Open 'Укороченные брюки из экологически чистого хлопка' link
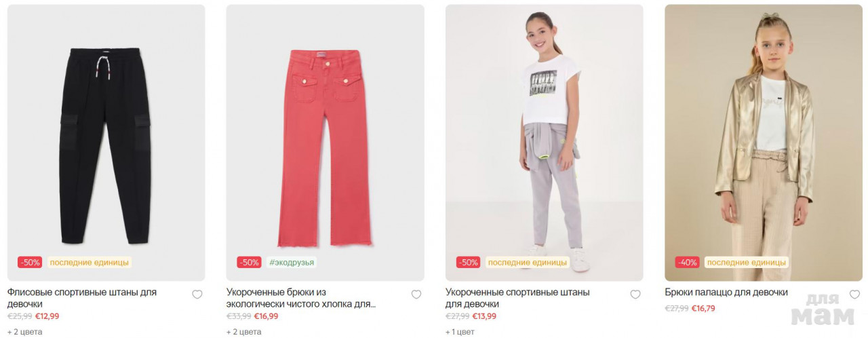This screenshot has width=868, height=338. (301, 298)
